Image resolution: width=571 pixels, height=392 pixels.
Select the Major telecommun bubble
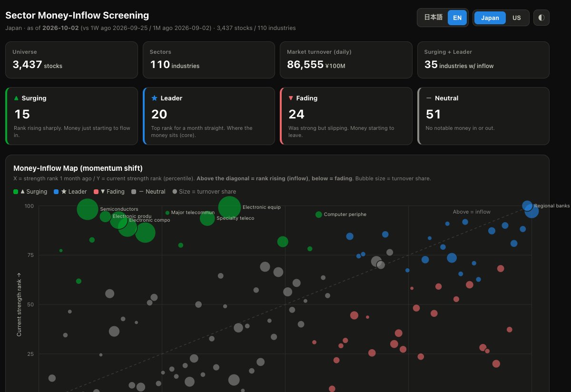pos(167,213)
